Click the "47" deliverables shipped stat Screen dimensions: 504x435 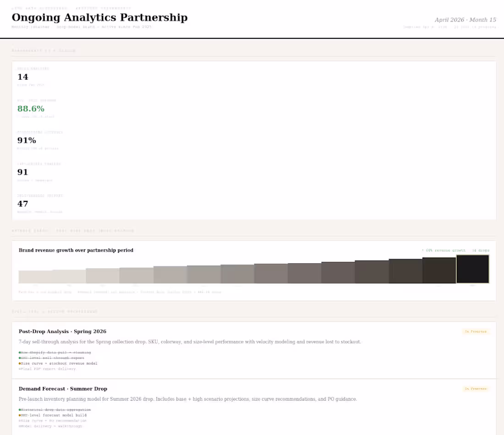[22, 203]
